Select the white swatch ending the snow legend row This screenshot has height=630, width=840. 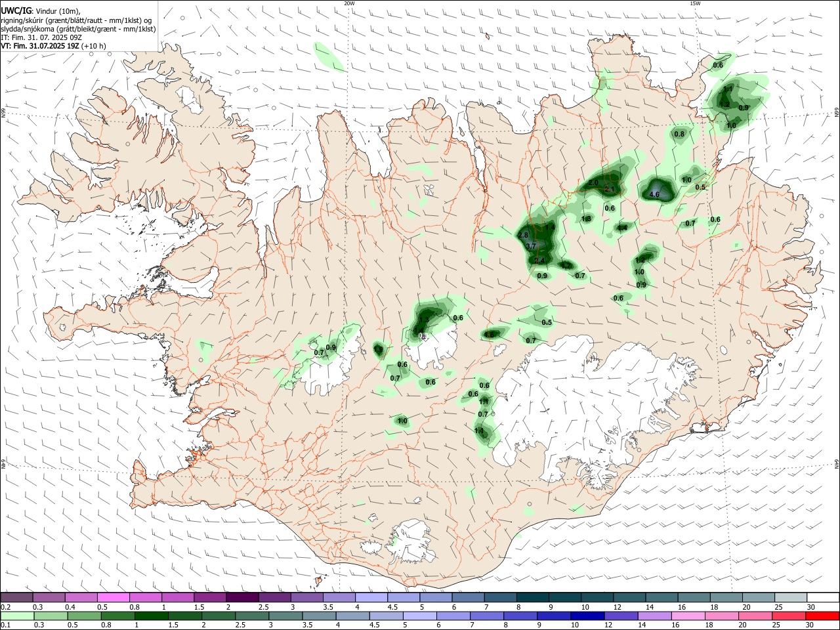[x=822, y=597]
